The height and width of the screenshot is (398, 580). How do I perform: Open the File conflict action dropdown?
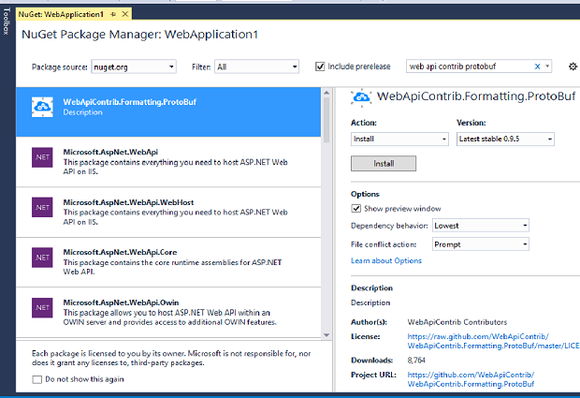(x=480, y=244)
